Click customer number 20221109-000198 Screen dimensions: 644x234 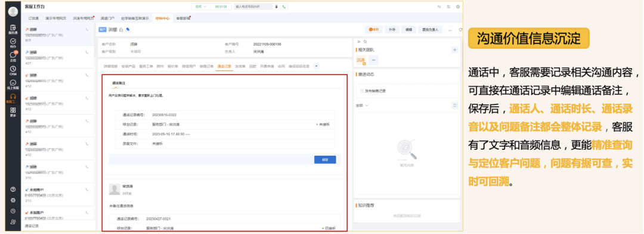[x=267, y=44]
